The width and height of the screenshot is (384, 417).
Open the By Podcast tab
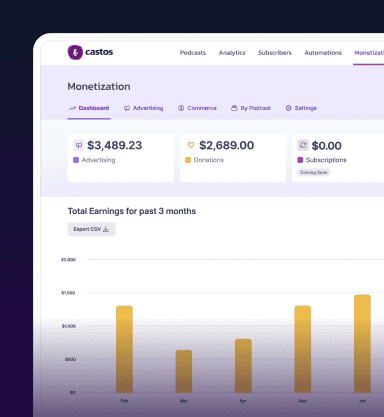(251, 108)
